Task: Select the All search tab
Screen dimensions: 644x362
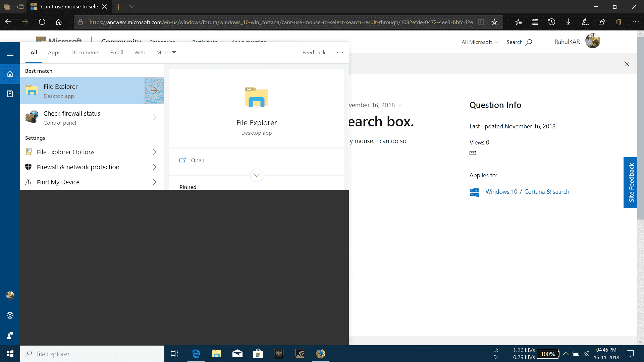Action: click(x=34, y=52)
